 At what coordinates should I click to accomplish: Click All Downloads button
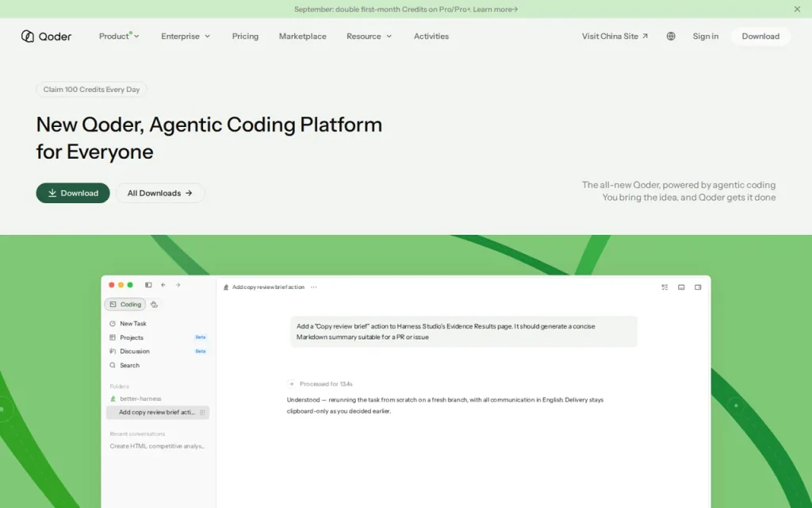coord(160,193)
